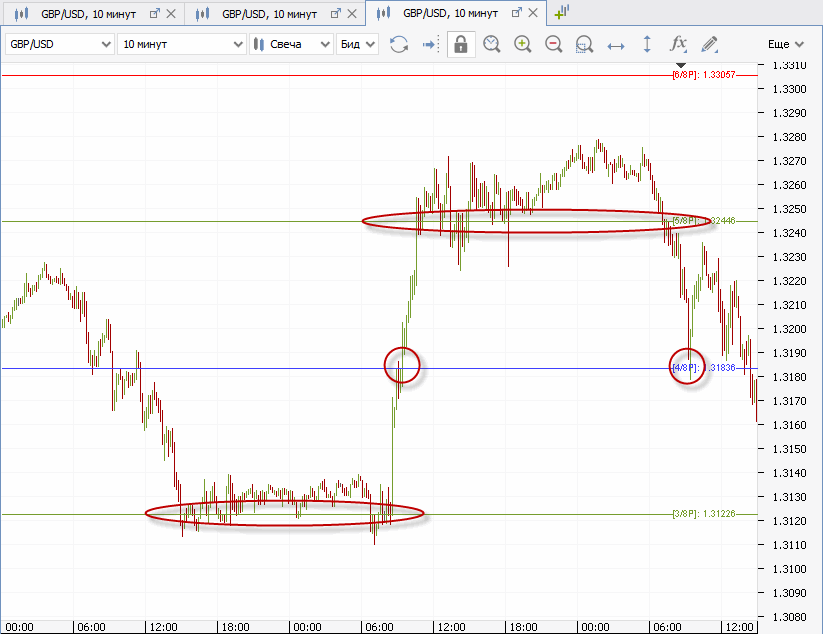Toggle the chart lock button
Viewport: 823px width, 634px height.
click(x=461, y=44)
